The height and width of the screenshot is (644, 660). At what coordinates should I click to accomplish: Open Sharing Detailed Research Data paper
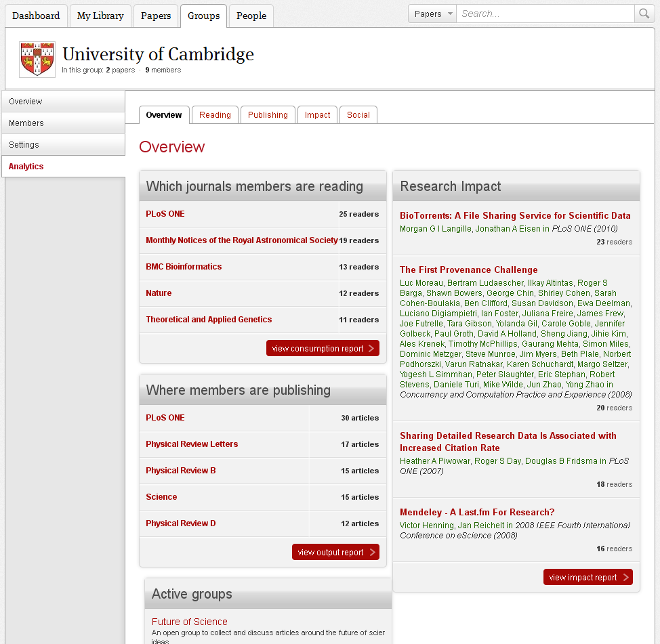coord(508,442)
